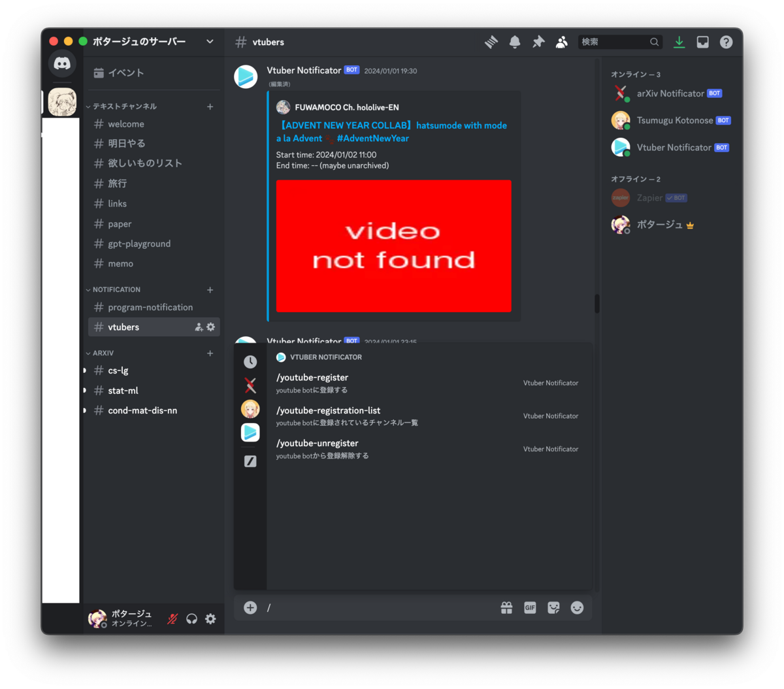Open the sticker picker
This screenshot has height=689, width=784.
point(553,607)
